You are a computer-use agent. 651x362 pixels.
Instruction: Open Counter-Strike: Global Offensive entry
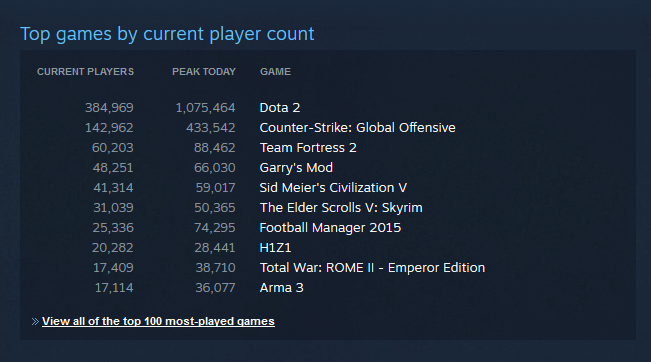pos(357,127)
